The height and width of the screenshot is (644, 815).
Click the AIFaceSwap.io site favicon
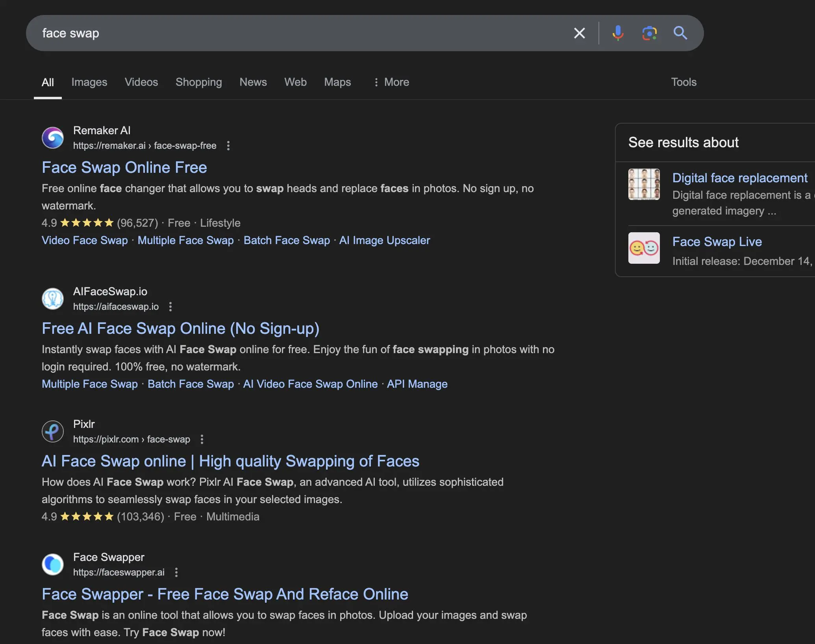[x=53, y=299]
